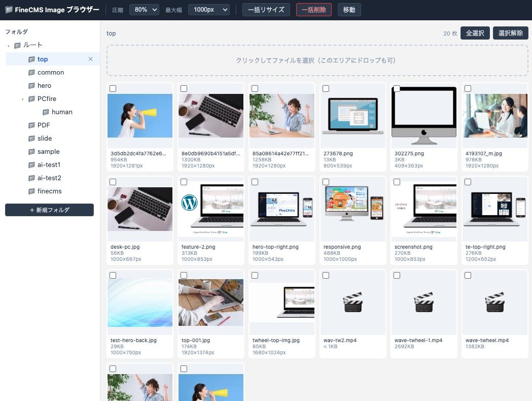Click the 一括削除 button
Image resolution: width=532 pixels, height=401 pixels.
click(x=314, y=10)
